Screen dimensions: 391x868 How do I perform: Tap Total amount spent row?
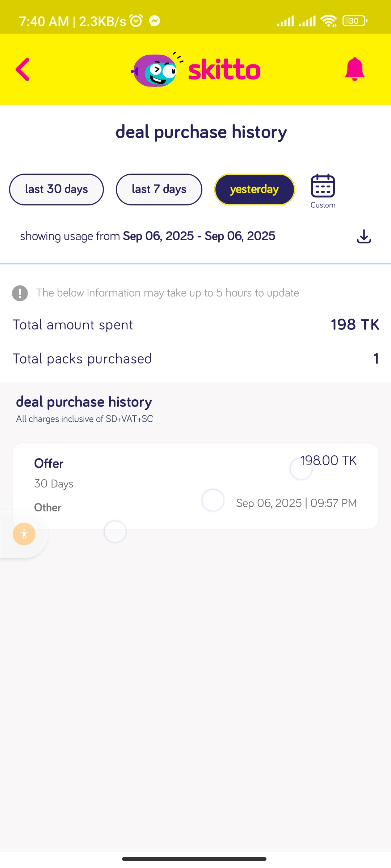(195, 325)
